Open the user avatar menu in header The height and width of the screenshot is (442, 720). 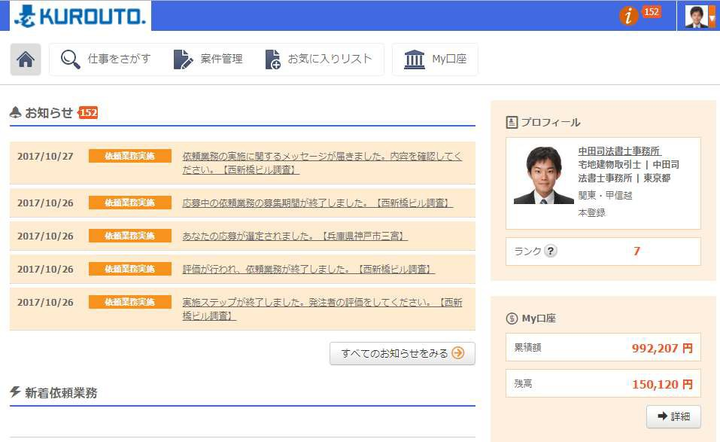[x=696, y=17]
